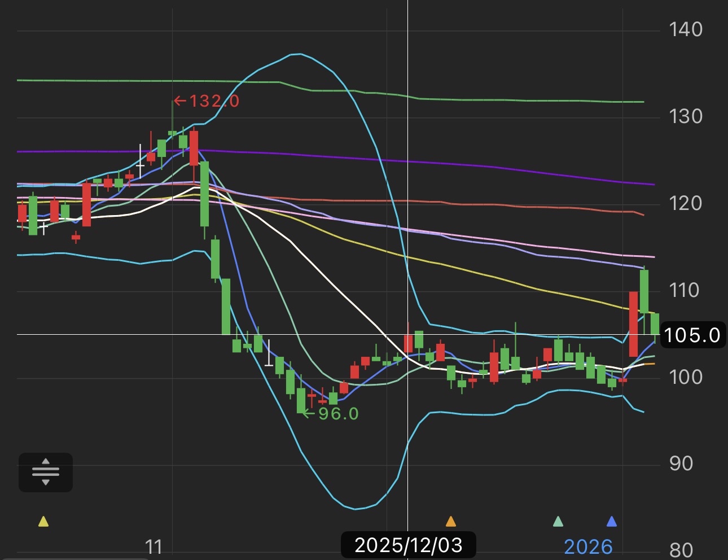Image resolution: width=728 pixels, height=560 pixels.
Task: Tap the chart resize handle icon
Action: tap(46, 472)
